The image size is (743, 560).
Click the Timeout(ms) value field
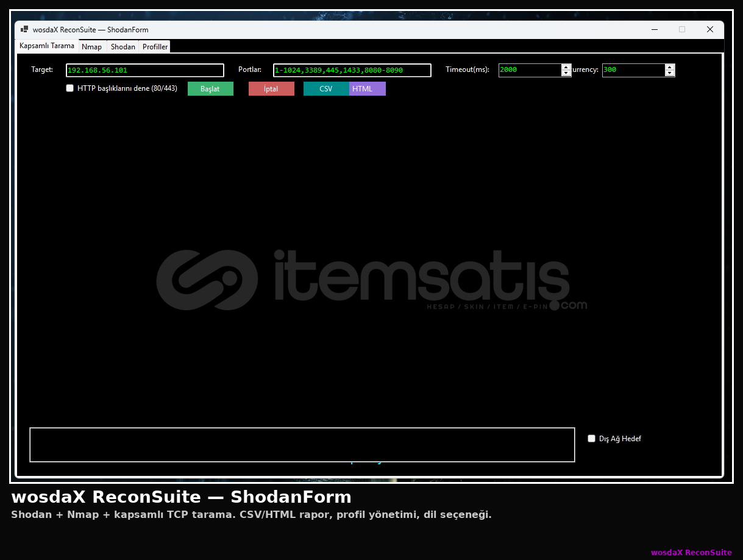tap(530, 70)
